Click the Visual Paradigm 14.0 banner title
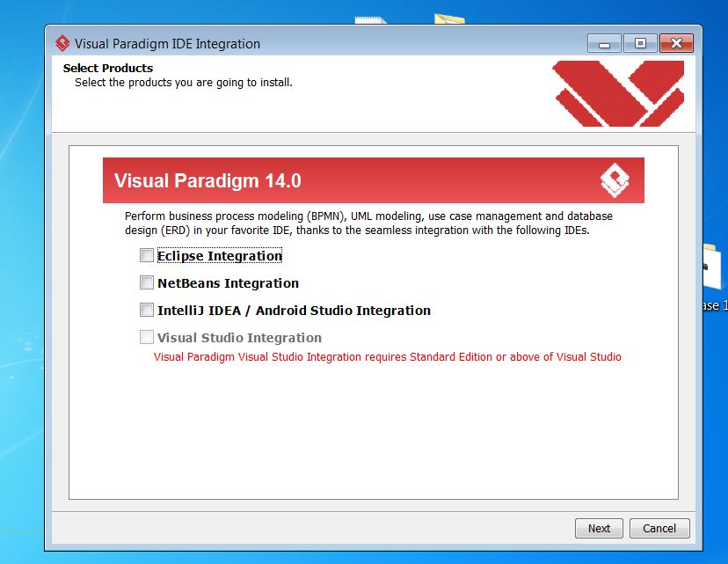Screen dimensions: 728x564 (x=207, y=180)
